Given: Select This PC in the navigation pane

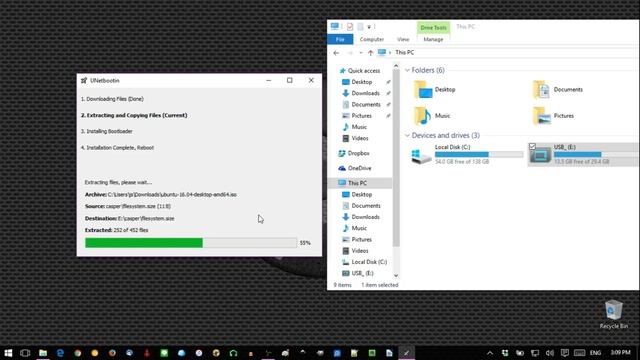Looking at the screenshot, I should tap(353, 183).
